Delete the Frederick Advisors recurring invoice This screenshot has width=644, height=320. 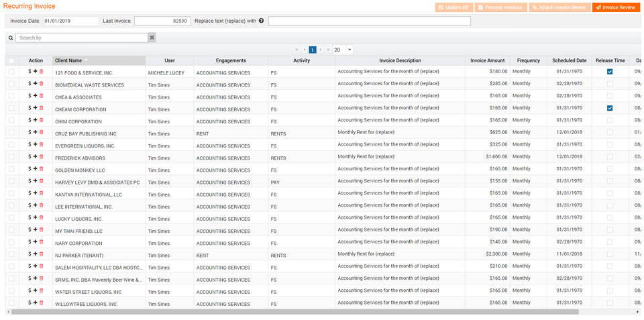(41, 157)
